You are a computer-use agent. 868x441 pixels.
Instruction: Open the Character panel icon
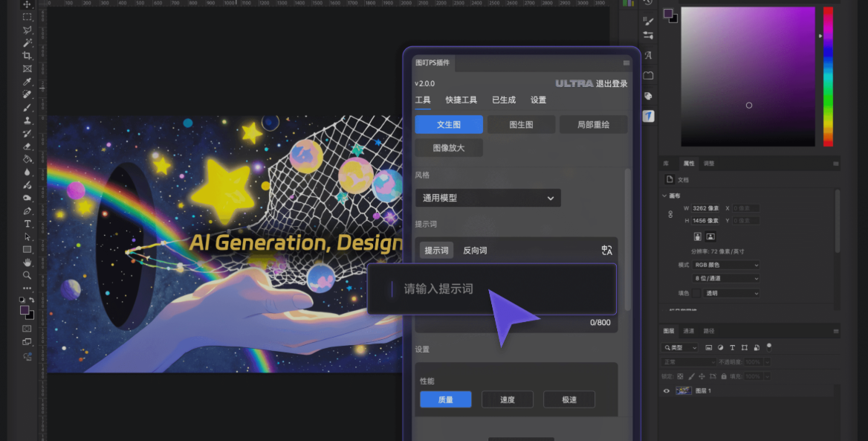(x=648, y=55)
